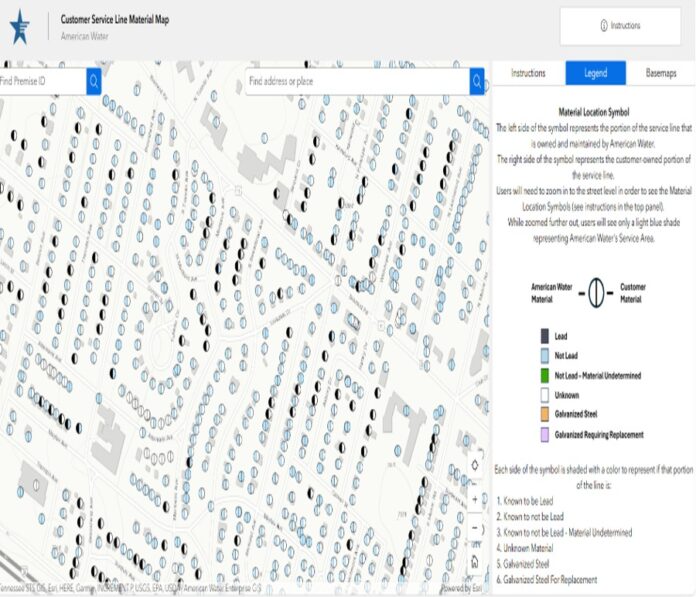Click list item '4. Unknown Material'

(525, 548)
